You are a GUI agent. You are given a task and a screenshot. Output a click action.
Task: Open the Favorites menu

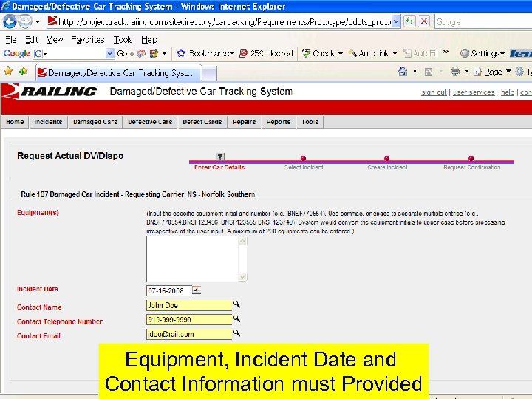click(88, 40)
